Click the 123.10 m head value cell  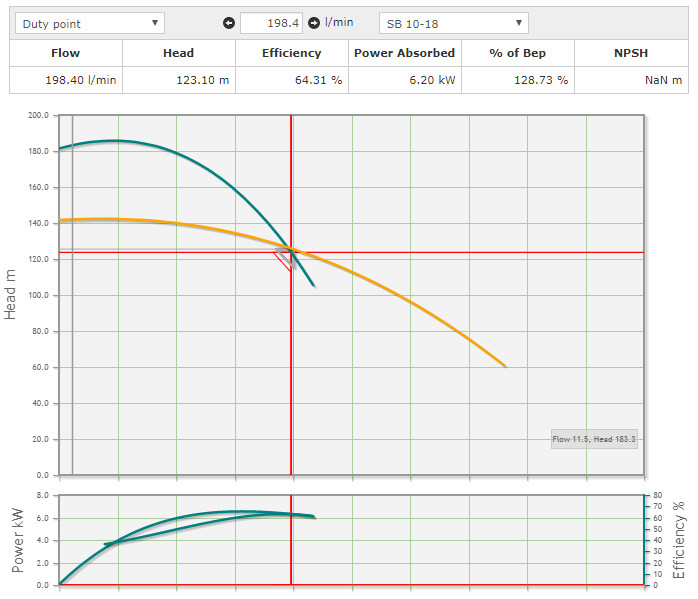click(x=178, y=80)
